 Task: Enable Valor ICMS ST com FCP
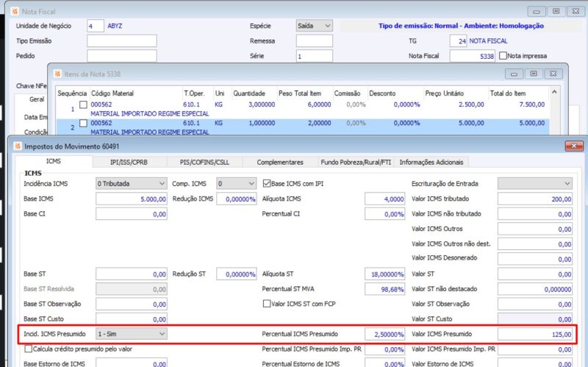pos(268,304)
